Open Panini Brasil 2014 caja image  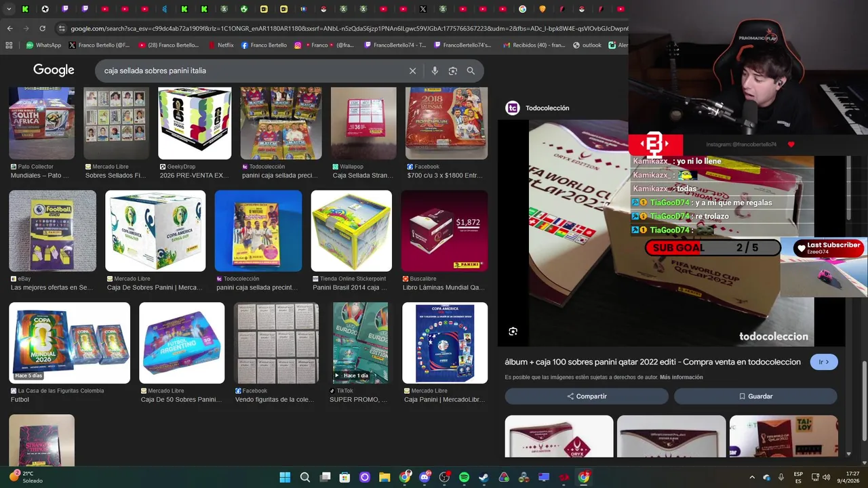point(351,231)
